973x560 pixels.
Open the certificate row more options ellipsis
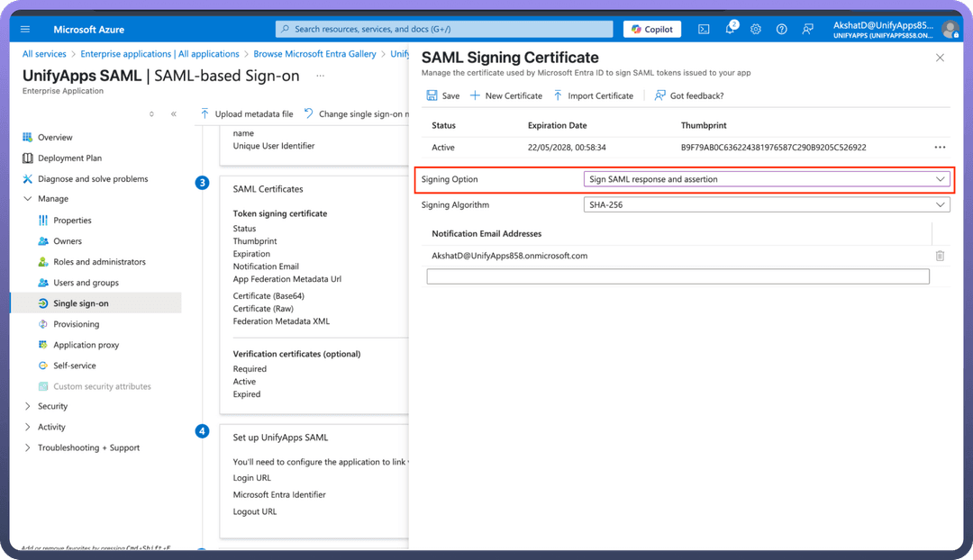940,148
